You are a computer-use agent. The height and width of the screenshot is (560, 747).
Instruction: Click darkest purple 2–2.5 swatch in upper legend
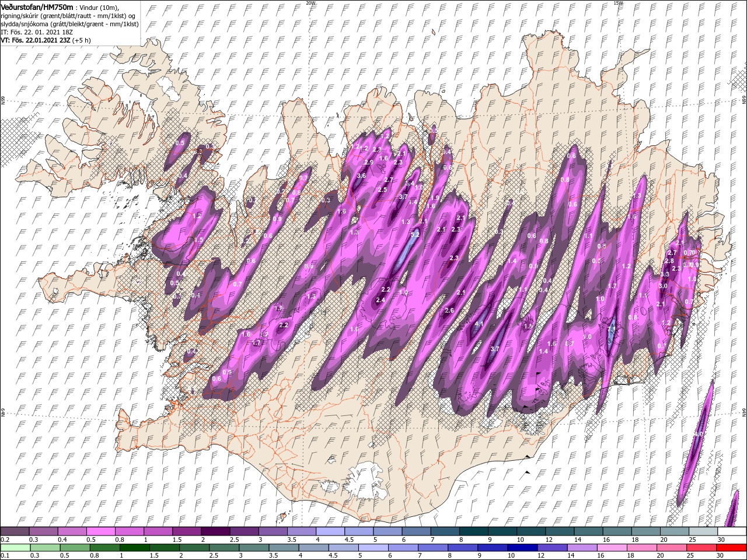pos(215,531)
